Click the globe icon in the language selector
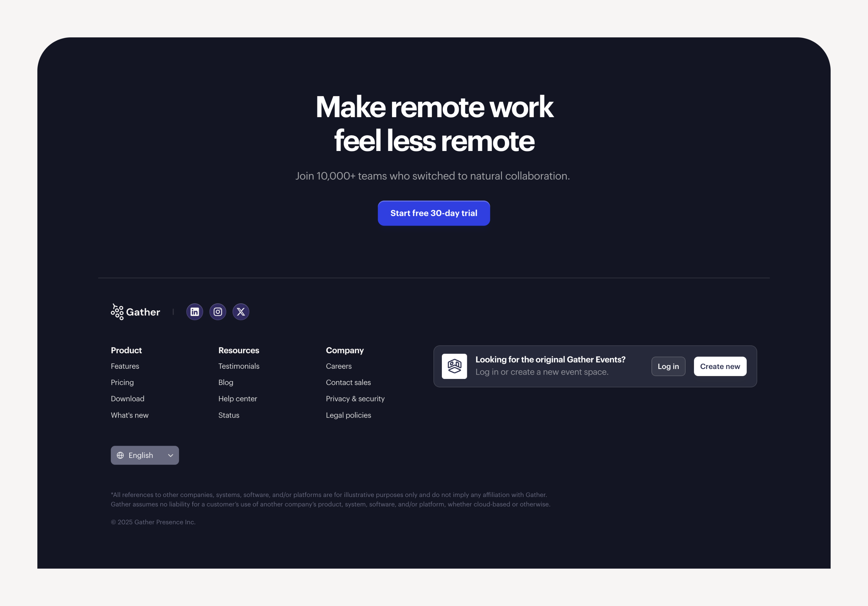Viewport: 868px width, 606px height. point(120,455)
